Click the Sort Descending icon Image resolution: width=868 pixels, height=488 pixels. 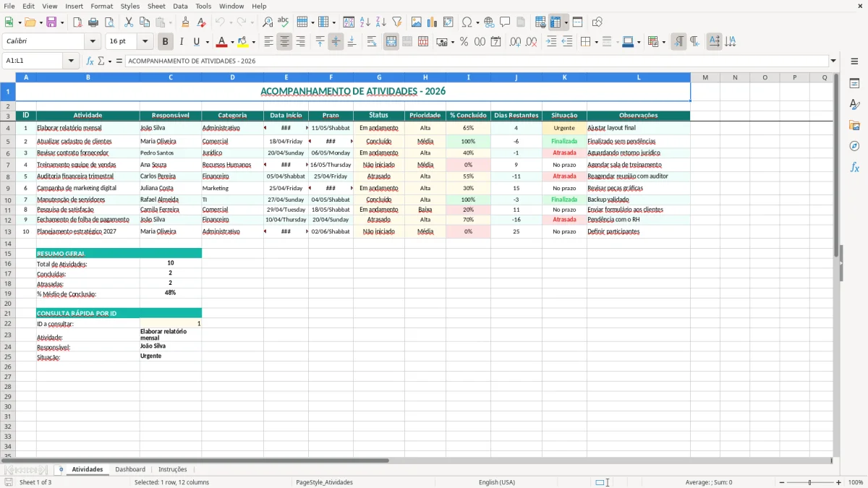click(380, 22)
